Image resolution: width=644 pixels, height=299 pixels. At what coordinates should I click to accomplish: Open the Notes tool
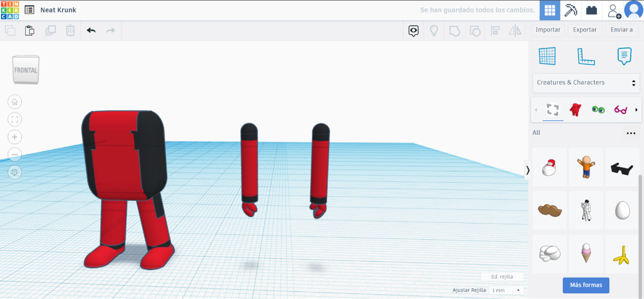pyautogui.click(x=624, y=56)
